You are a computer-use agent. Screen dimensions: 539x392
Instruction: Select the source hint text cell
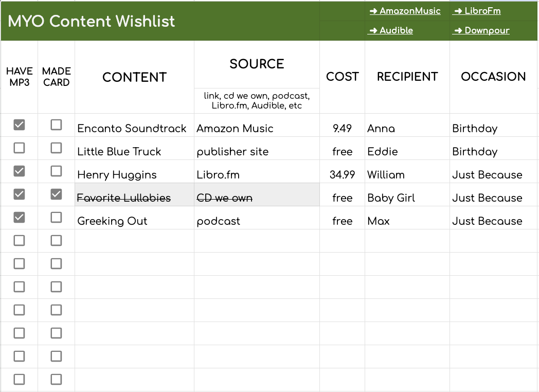(257, 101)
